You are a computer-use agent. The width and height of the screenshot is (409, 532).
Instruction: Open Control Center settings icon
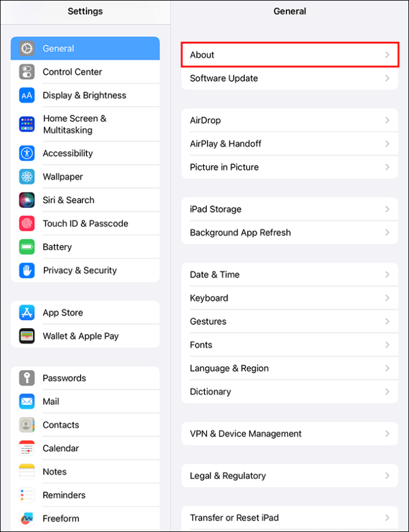click(27, 72)
